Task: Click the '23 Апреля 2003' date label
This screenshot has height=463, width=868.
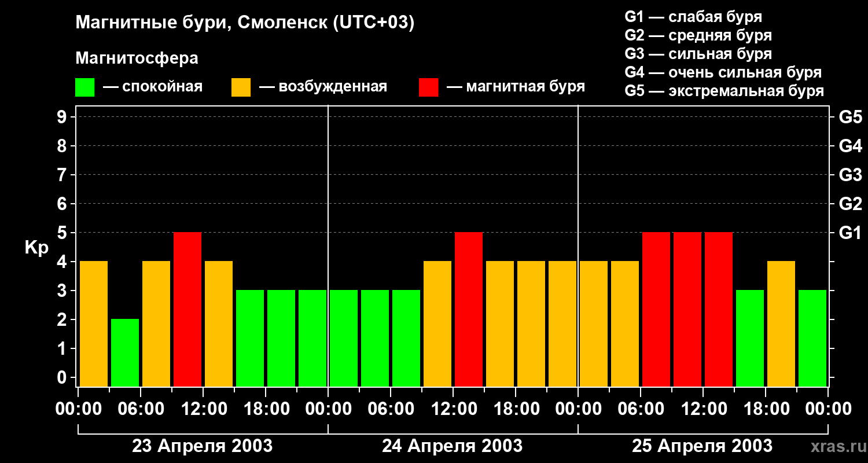Action: tap(203, 446)
